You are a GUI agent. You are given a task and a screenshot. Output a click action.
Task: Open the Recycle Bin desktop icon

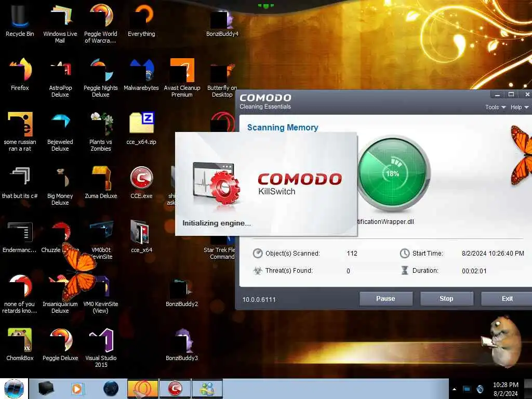coord(20,20)
